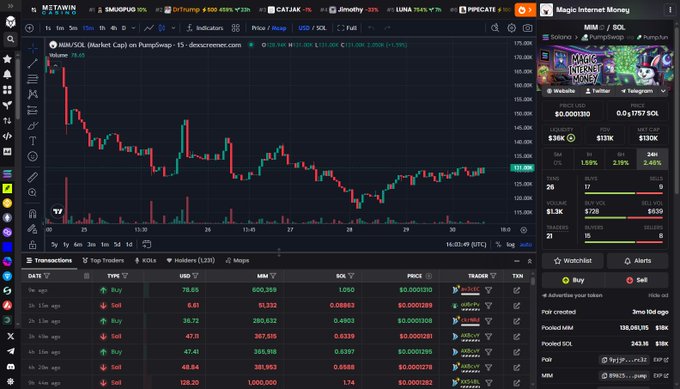Switch chart currency to SOL
Screen dimensions: 680x389
(x=321, y=28)
